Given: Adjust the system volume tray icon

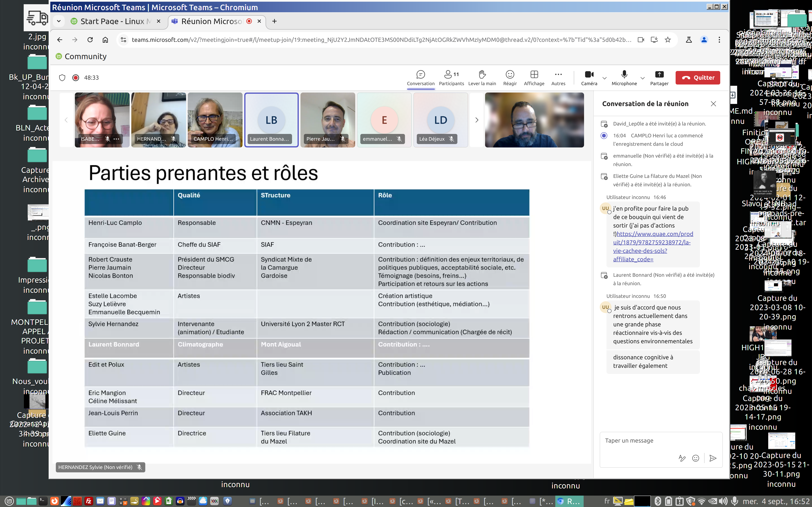Looking at the screenshot, I should click(x=723, y=501).
